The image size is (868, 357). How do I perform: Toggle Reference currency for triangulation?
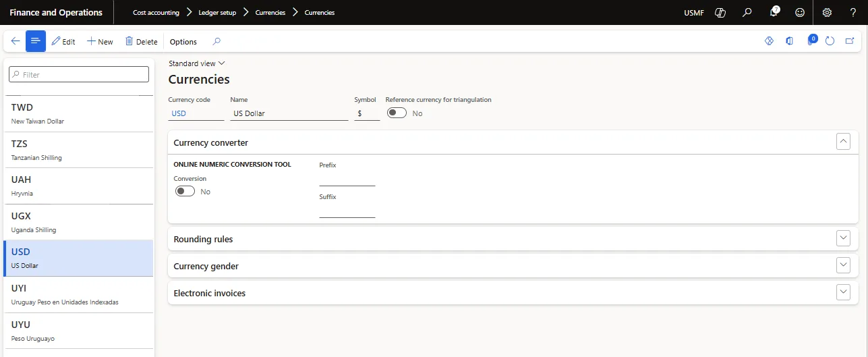click(397, 113)
